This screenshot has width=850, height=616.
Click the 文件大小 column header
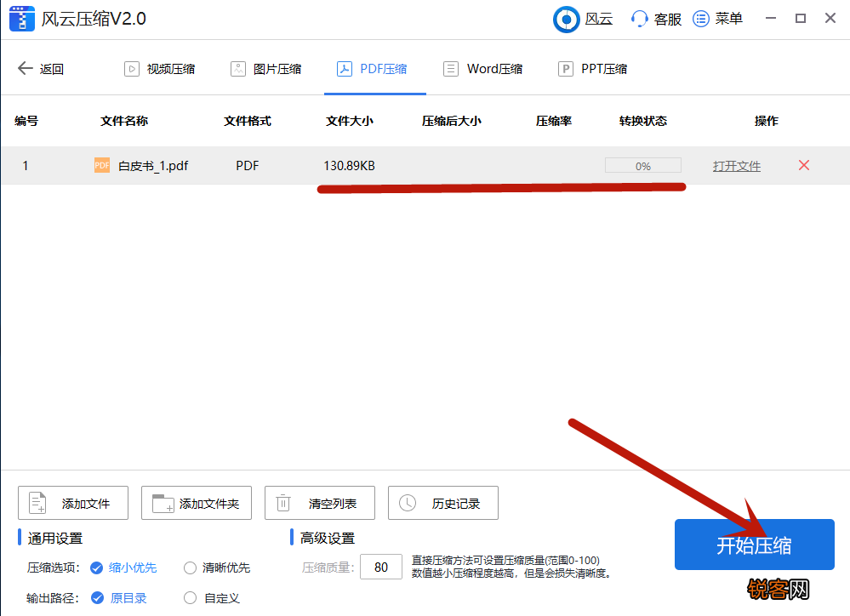click(x=349, y=121)
